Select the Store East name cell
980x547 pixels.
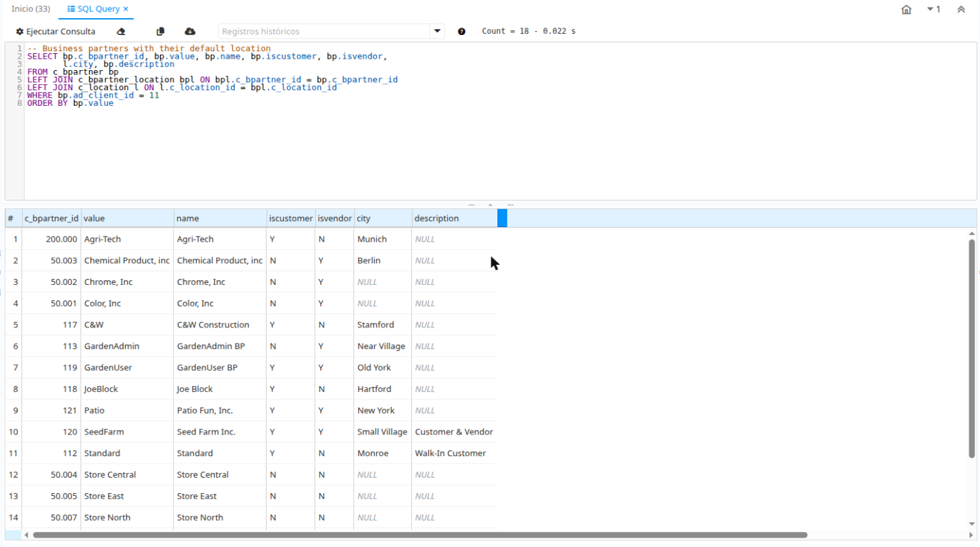[221, 496]
